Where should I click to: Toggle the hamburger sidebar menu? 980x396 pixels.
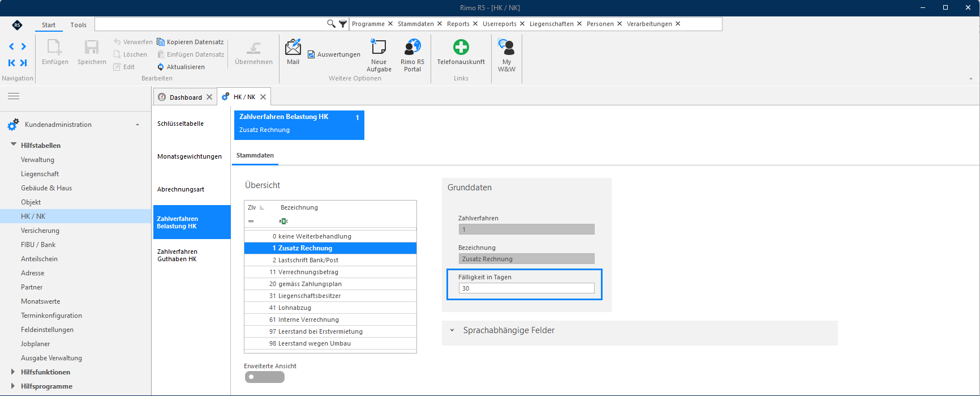(14, 96)
